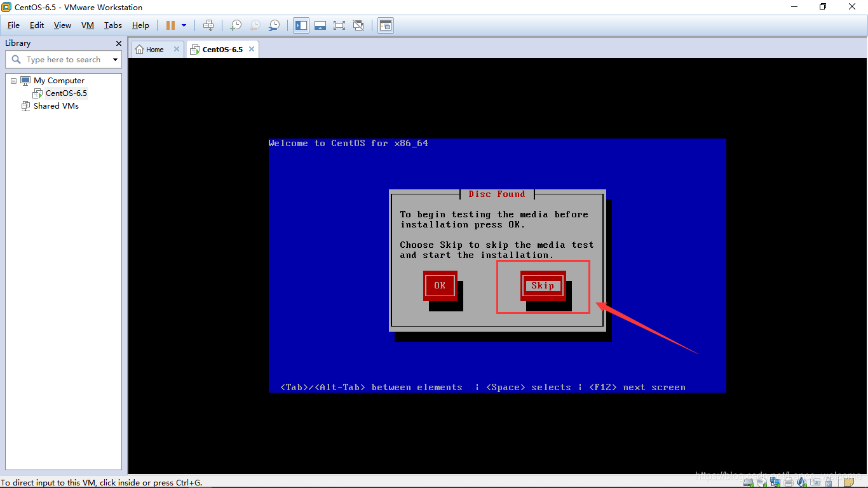Image resolution: width=868 pixels, height=488 pixels.
Task: Click the printer status bar icon
Action: (789, 482)
